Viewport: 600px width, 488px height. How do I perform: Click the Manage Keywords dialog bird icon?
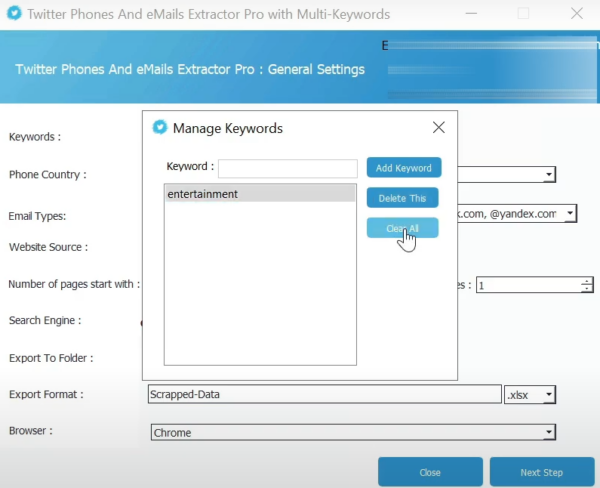click(x=159, y=128)
